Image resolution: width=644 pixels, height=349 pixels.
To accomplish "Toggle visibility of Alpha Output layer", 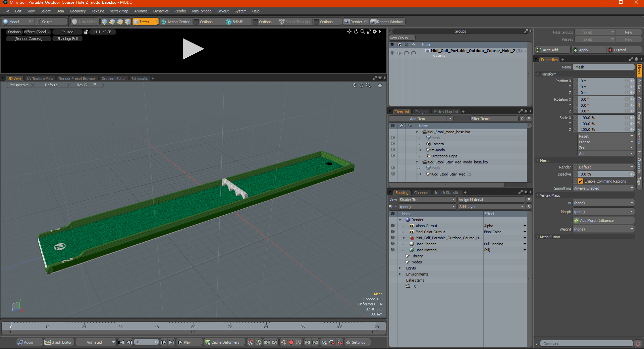I will click(392, 226).
